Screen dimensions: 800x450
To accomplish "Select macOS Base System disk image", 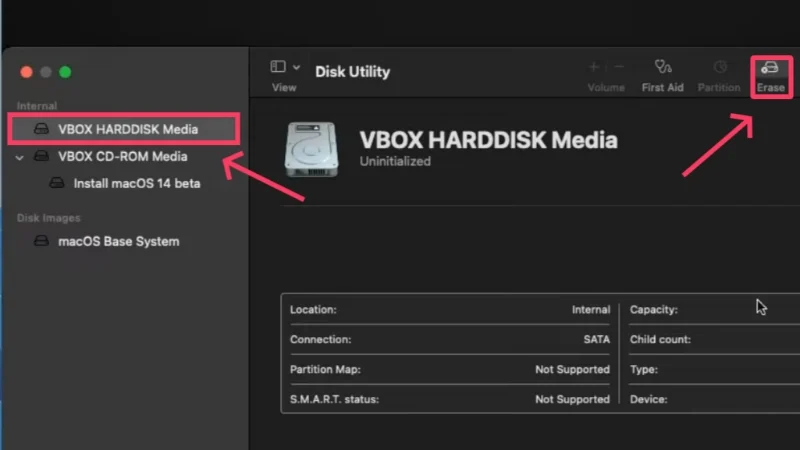I will click(118, 241).
